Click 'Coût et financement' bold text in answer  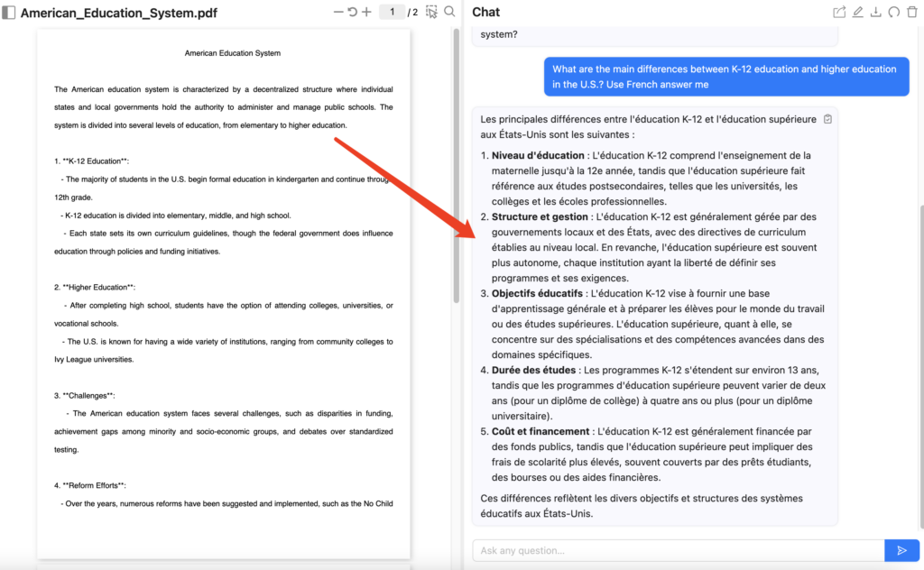(541, 431)
